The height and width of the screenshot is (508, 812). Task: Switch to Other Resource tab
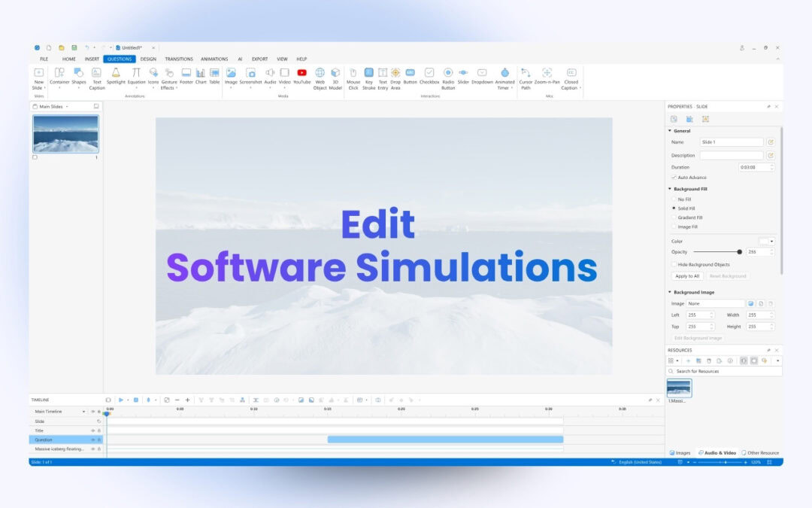pos(761,453)
